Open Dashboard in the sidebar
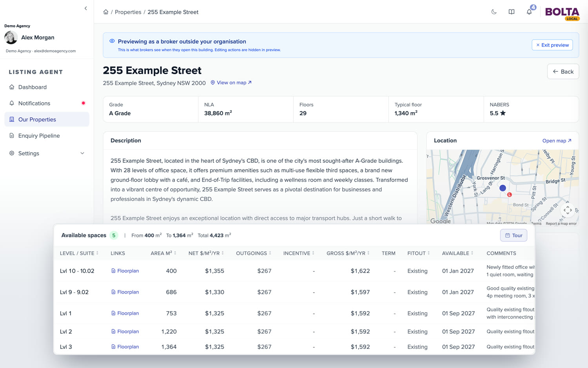The image size is (588, 368). 47,87
